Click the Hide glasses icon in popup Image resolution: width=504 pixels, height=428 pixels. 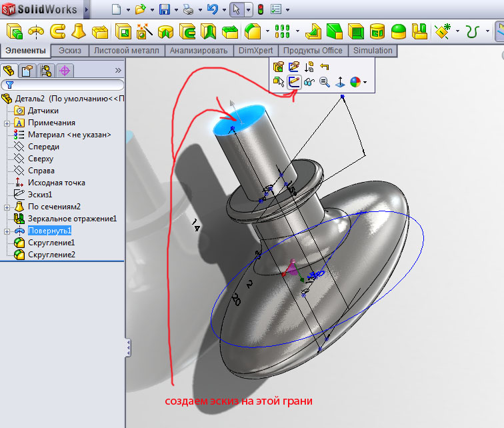pos(309,82)
